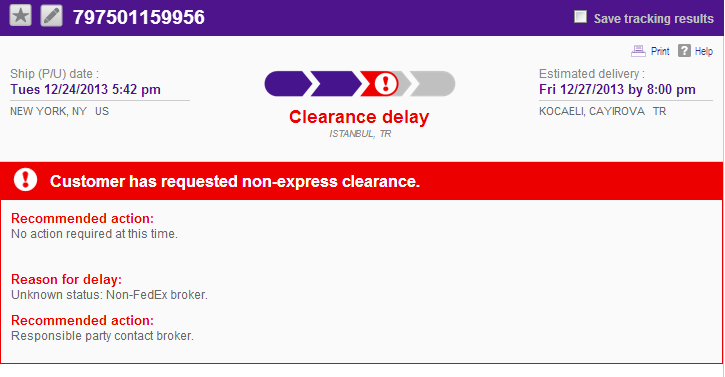
Task: Click the printer icon
Action: tap(639, 51)
